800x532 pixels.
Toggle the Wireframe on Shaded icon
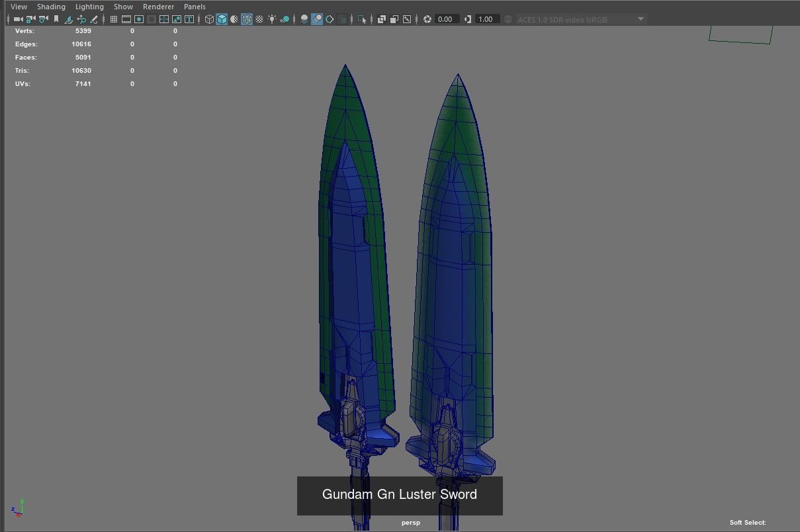pyautogui.click(x=247, y=19)
